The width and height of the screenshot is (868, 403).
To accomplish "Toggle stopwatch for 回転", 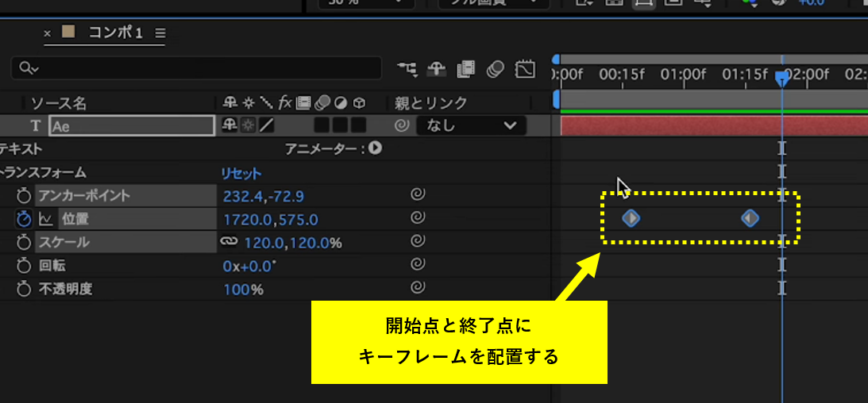I will (23, 265).
